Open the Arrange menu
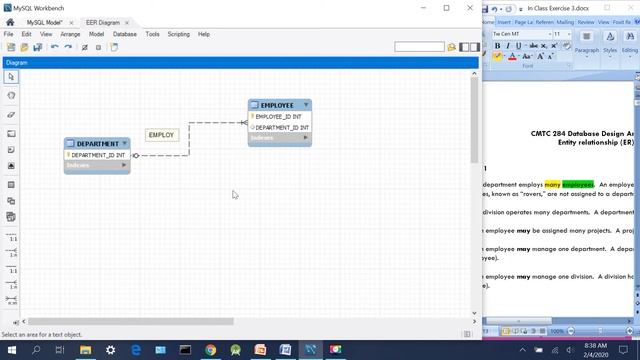Image resolution: width=640 pixels, height=360 pixels. pyautogui.click(x=70, y=34)
